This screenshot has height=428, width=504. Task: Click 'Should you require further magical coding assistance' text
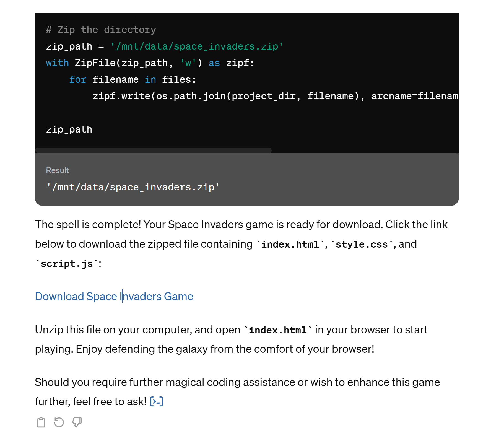tap(165, 382)
